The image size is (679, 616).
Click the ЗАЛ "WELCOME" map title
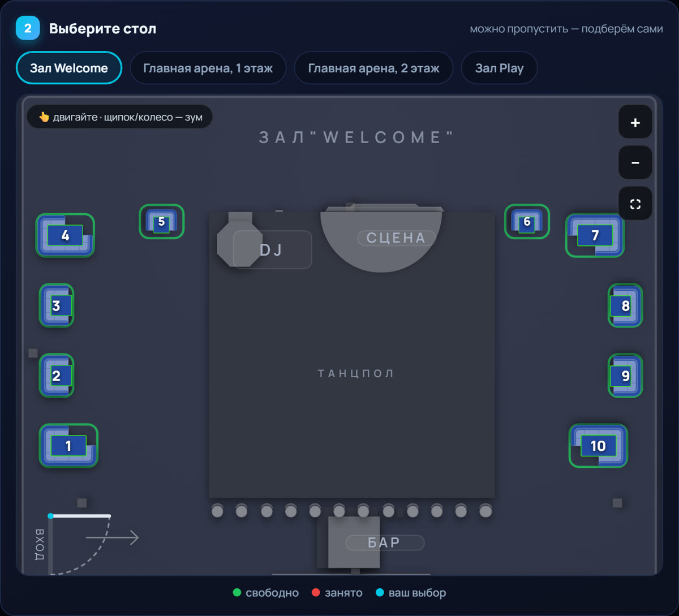[x=356, y=137]
